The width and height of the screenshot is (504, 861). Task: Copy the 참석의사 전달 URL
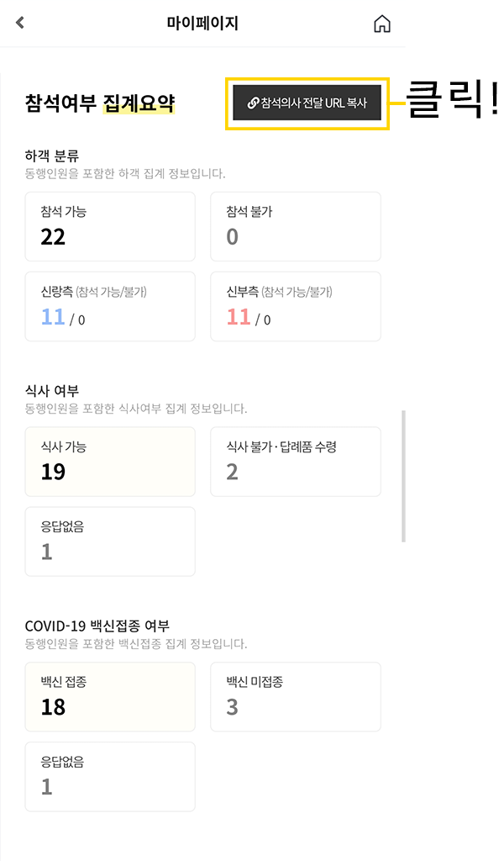coord(307,103)
